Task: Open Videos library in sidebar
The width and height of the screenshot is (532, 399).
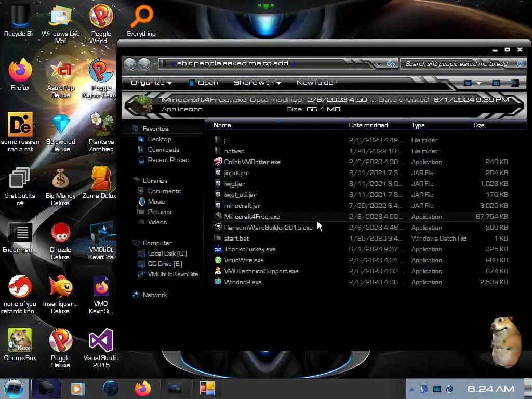Action: pyautogui.click(x=157, y=222)
